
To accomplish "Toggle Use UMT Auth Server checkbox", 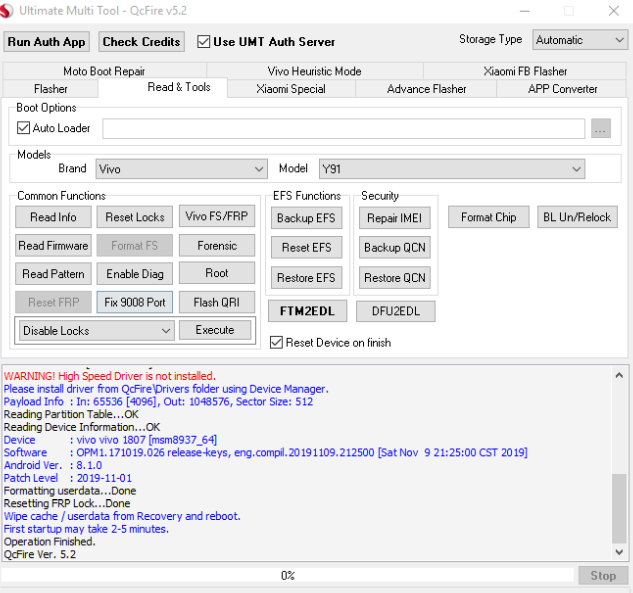I will click(203, 42).
